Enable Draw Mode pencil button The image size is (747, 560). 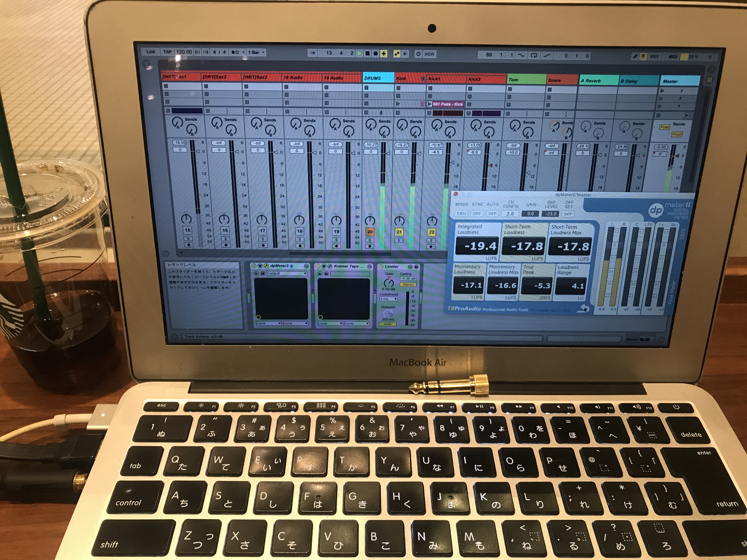635,56
